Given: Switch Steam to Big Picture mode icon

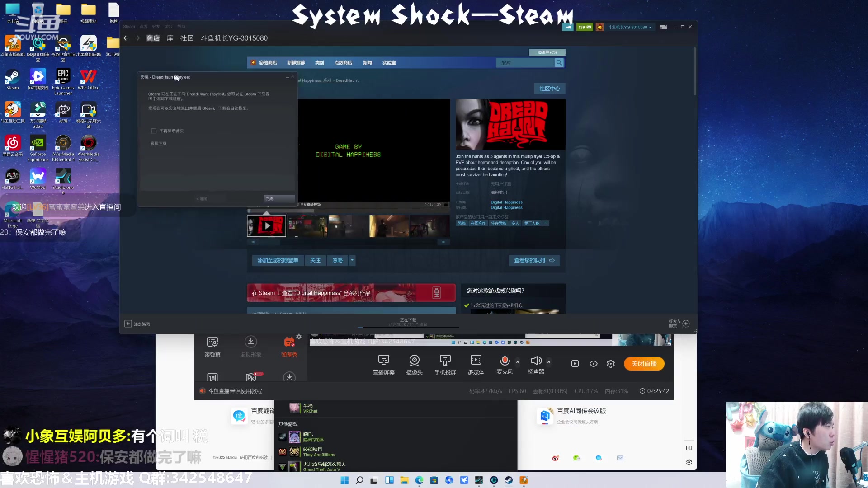Looking at the screenshot, I should [663, 27].
